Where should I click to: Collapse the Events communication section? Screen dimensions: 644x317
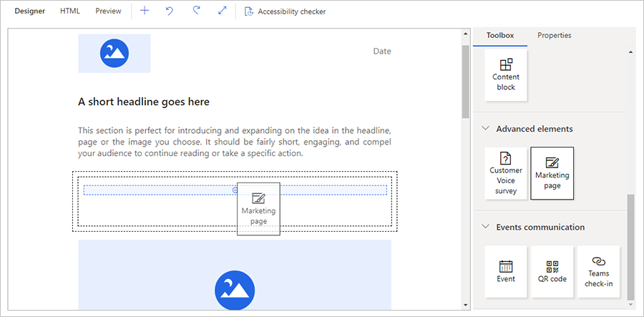point(487,227)
